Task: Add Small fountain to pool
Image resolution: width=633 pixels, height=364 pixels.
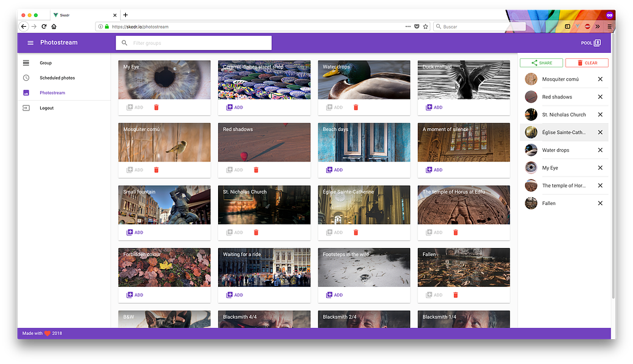Action: [135, 232]
